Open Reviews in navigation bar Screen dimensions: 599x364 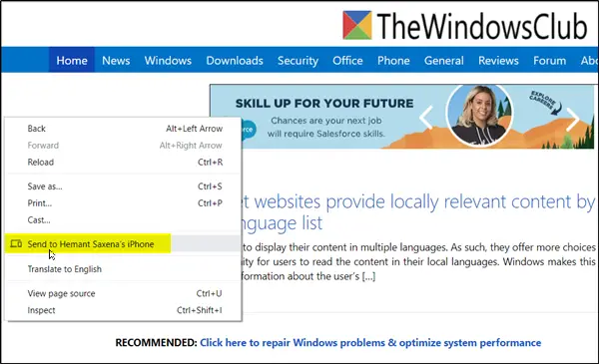coord(498,60)
